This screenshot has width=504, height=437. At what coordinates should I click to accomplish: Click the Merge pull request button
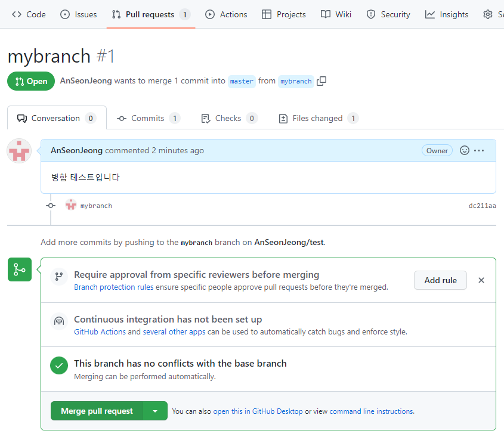(97, 411)
